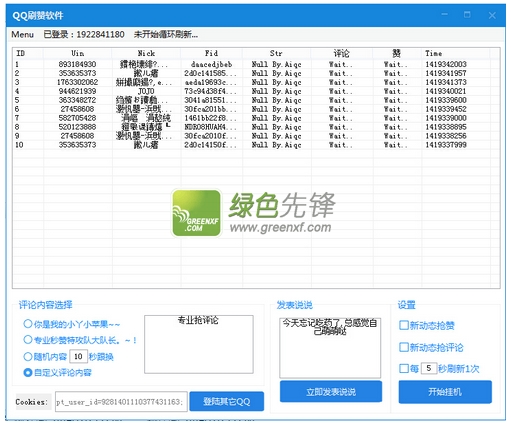Minimize the QQ刷赞软件 window

point(445,15)
